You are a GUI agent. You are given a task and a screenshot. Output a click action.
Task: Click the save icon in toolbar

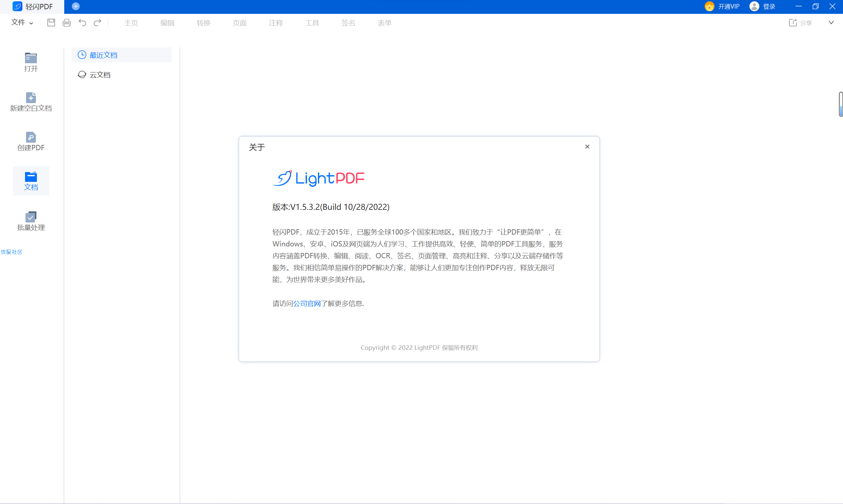(x=51, y=23)
